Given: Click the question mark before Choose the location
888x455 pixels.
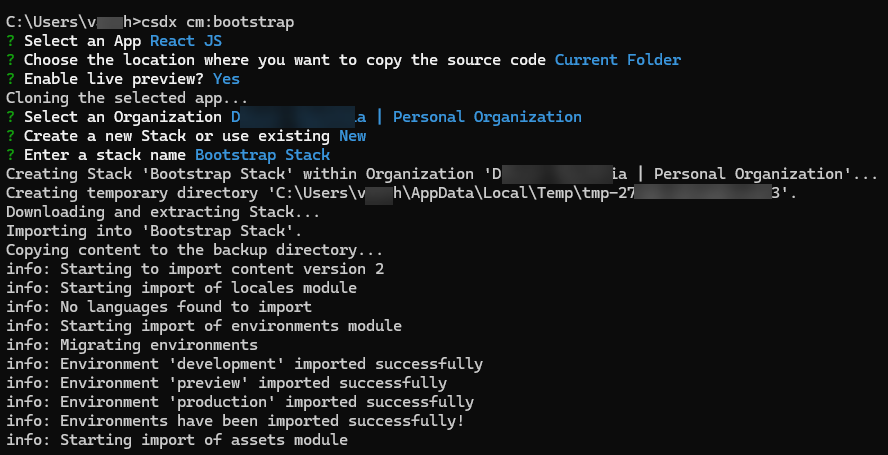Looking at the screenshot, I should 10,60.
